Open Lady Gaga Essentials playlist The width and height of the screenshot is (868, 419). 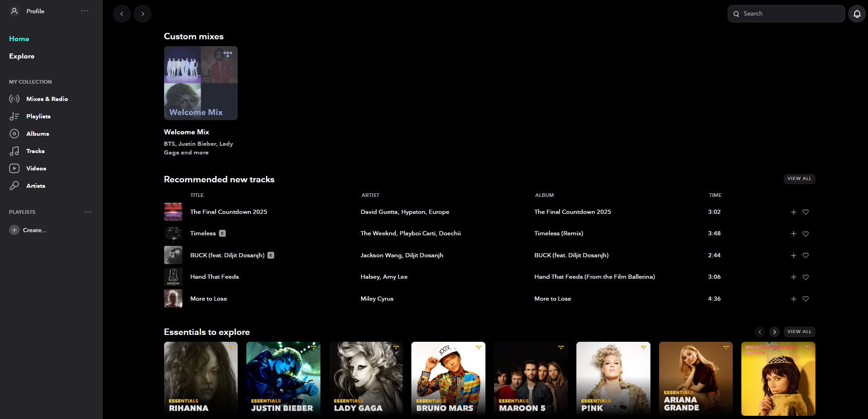tap(366, 379)
